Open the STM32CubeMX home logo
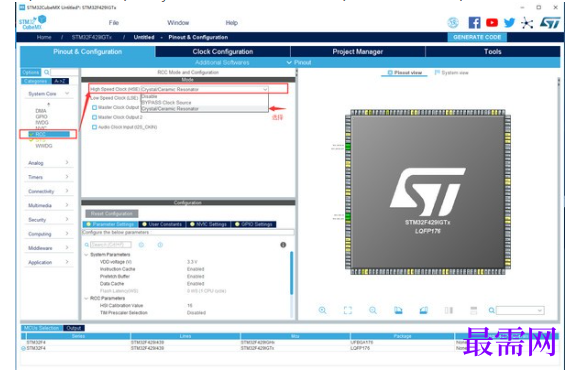575x373 pixels. point(33,22)
